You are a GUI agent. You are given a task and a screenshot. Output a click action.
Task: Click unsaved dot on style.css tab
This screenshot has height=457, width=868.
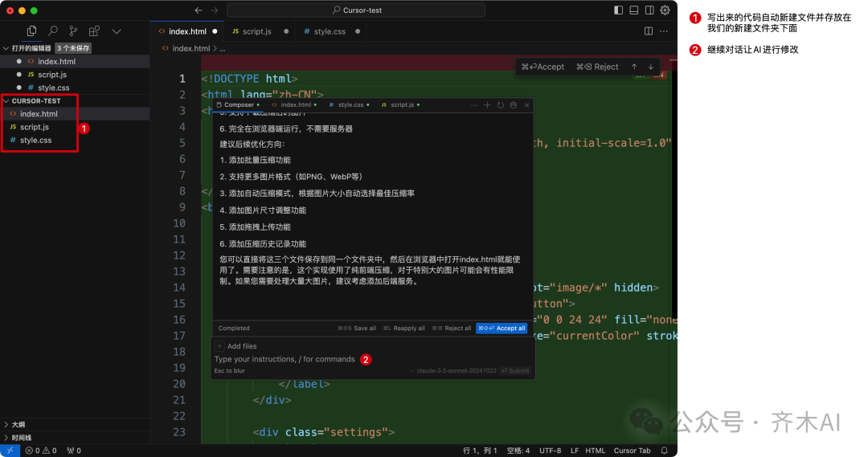pos(358,31)
